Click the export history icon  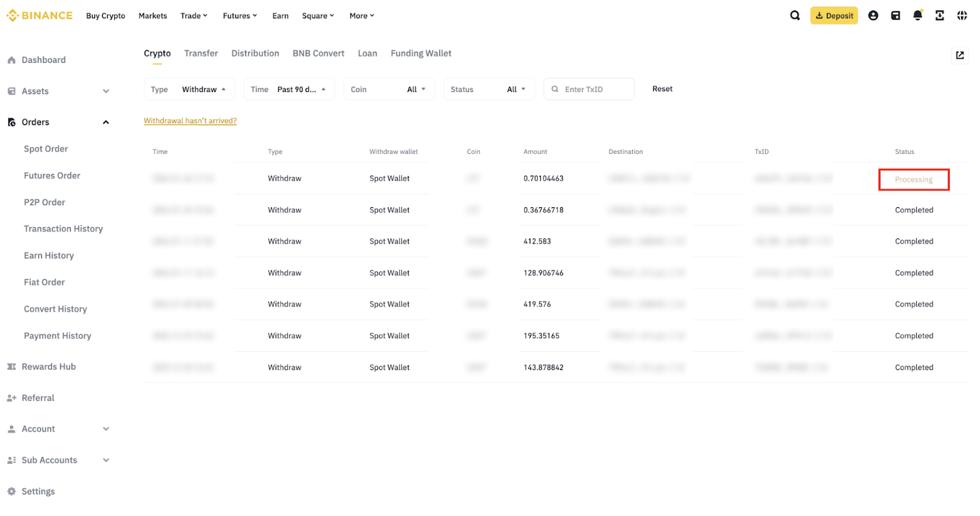tap(960, 55)
